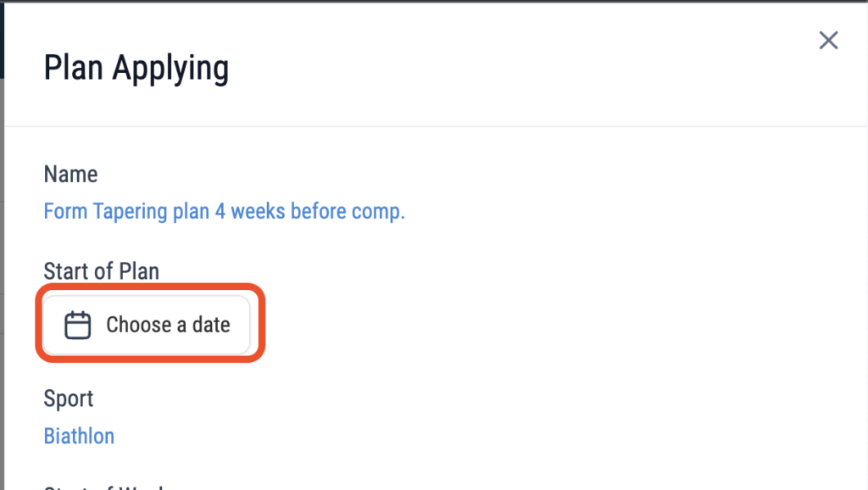Click the word 'Tapering' in the plan name
868x490 pixels.
pyautogui.click(x=130, y=211)
